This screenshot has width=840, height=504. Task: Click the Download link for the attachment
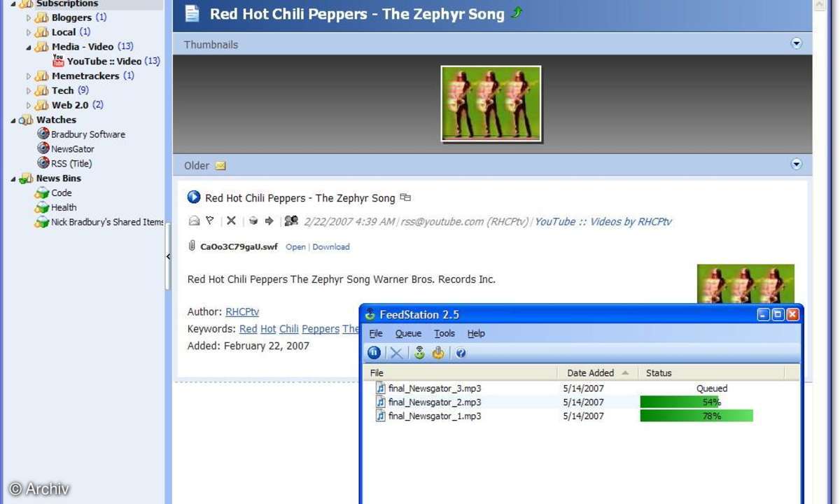(331, 246)
